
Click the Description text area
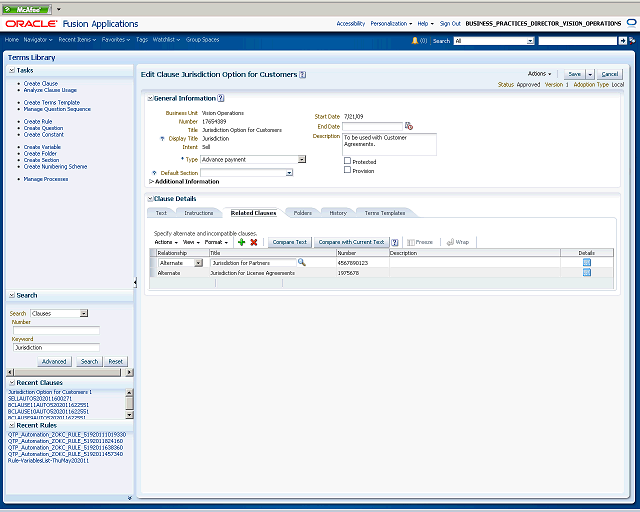(x=389, y=144)
